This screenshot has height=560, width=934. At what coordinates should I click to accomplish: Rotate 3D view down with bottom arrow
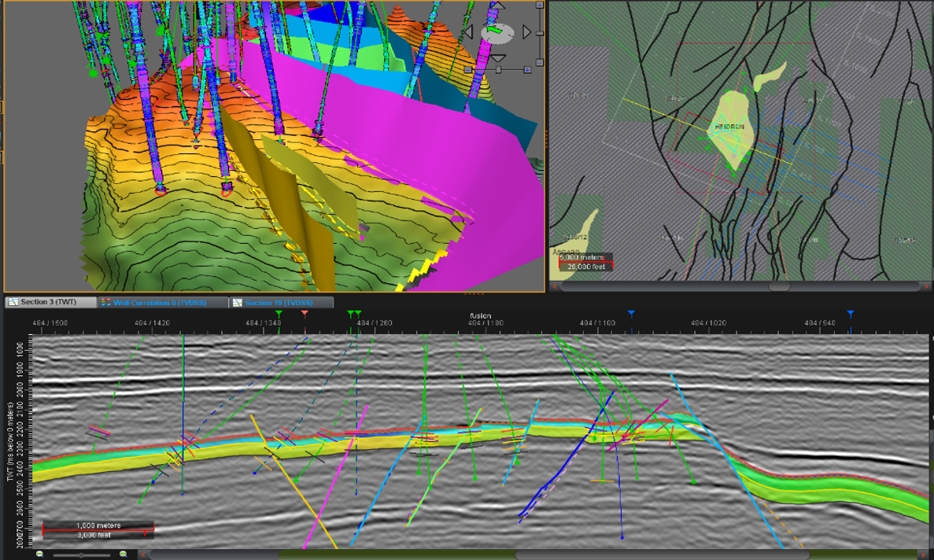[x=497, y=57]
